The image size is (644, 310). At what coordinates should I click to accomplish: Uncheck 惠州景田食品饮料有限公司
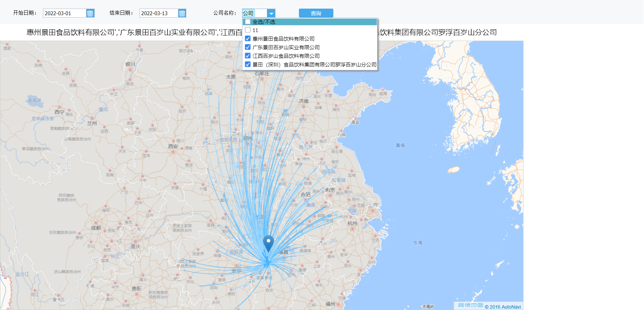pyautogui.click(x=248, y=39)
